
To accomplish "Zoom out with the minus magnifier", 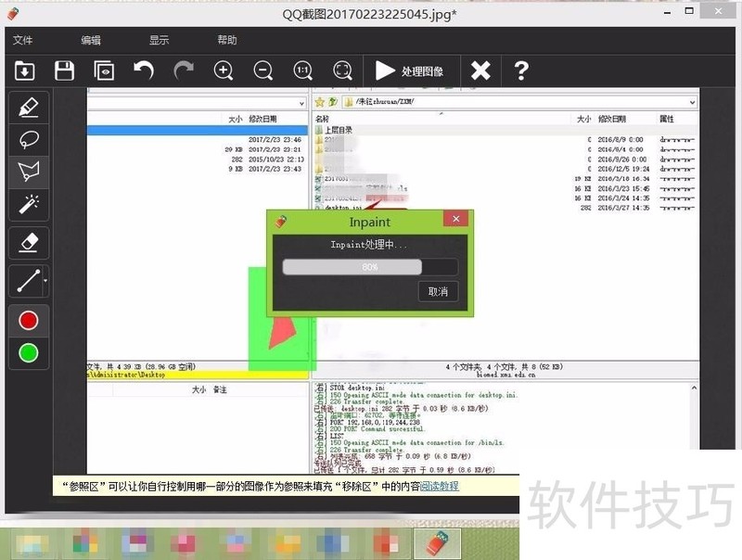I will (x=263, y=71).
